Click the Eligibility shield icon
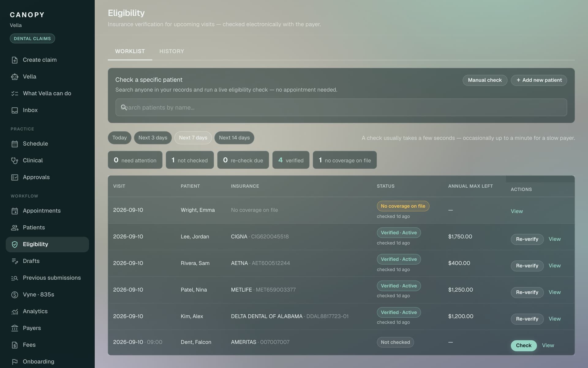 [15, 244]
